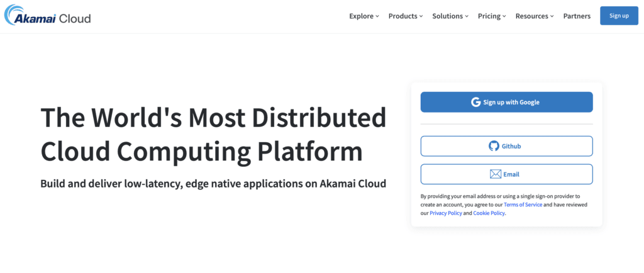Click the Build and deliver low-latency subheading
The image size is (644, 273).
point(213,184)
